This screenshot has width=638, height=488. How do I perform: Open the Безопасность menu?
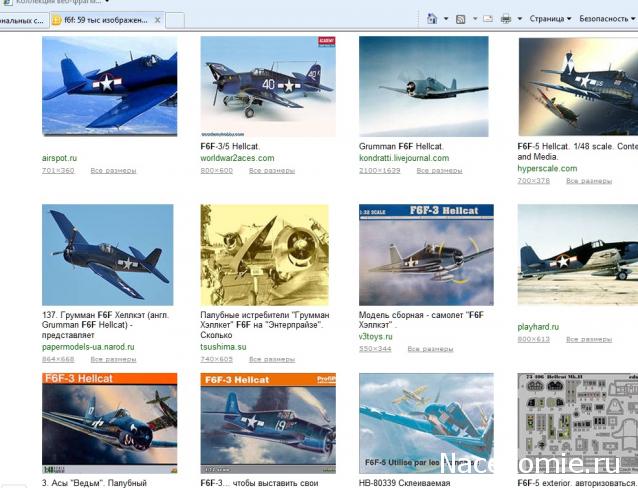[606, 19]
